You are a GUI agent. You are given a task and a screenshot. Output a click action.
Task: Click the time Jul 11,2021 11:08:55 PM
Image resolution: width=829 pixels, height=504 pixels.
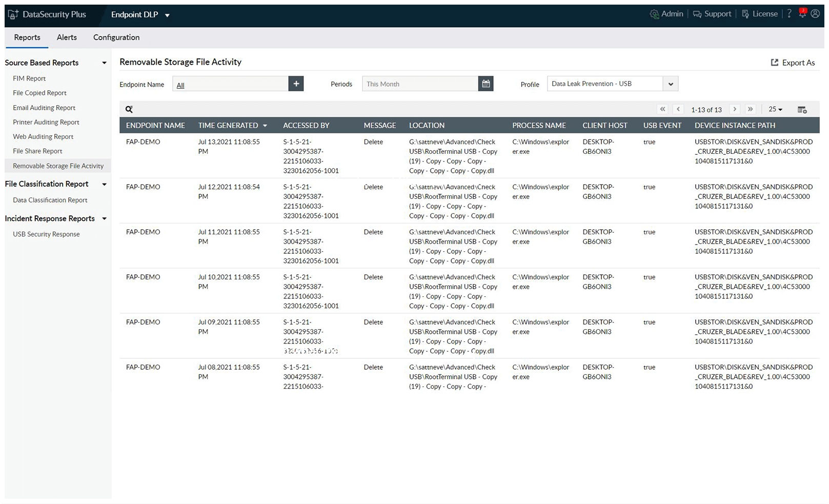click(229, 237)
